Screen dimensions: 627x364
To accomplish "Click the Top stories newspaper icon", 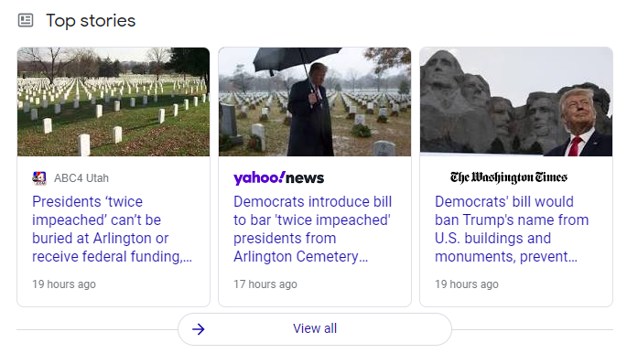I will [26, 20].
